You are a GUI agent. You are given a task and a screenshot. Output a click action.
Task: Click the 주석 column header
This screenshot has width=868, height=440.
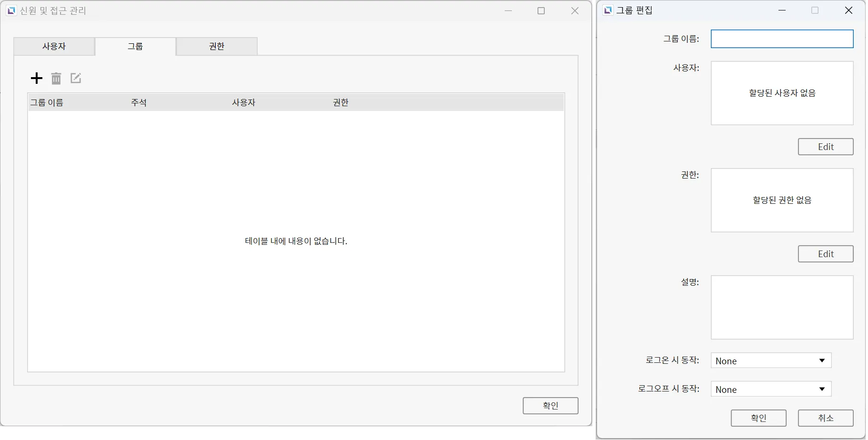point(139,103)
